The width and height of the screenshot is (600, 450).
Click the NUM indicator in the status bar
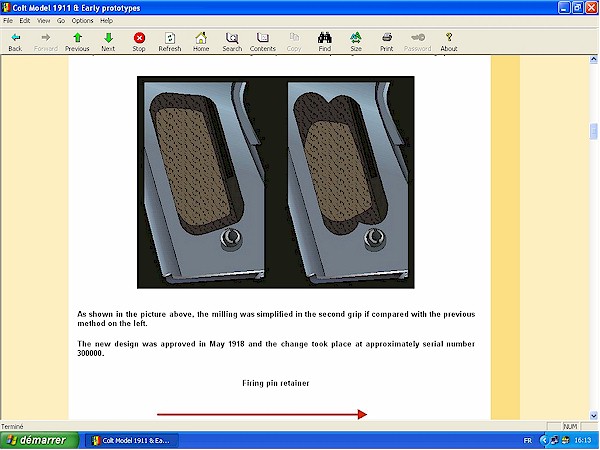(570, 426)
